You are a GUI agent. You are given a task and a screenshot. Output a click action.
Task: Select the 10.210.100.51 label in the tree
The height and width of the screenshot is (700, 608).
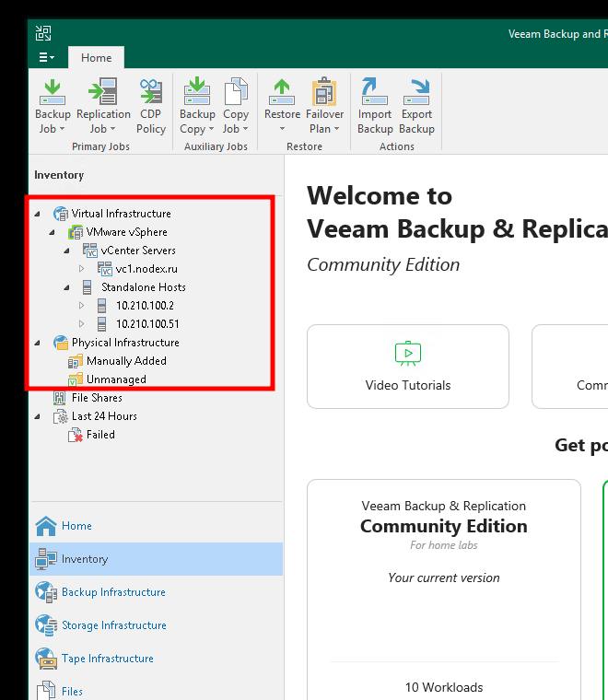(x=147, y=324)
